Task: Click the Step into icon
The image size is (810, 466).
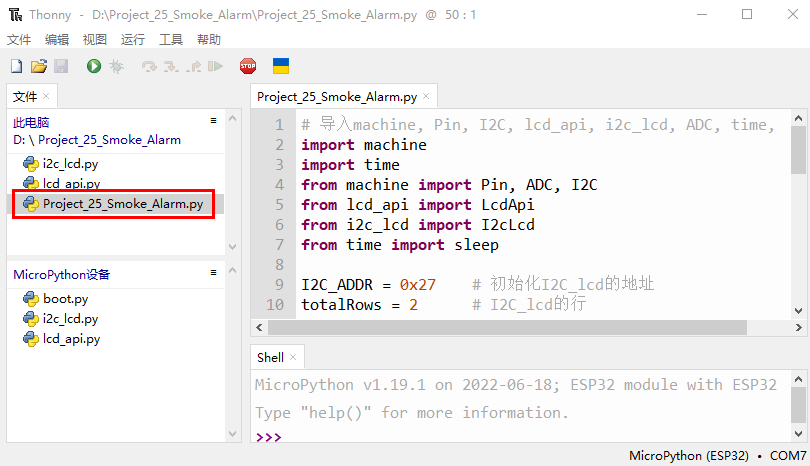Action: pos(171,66)
